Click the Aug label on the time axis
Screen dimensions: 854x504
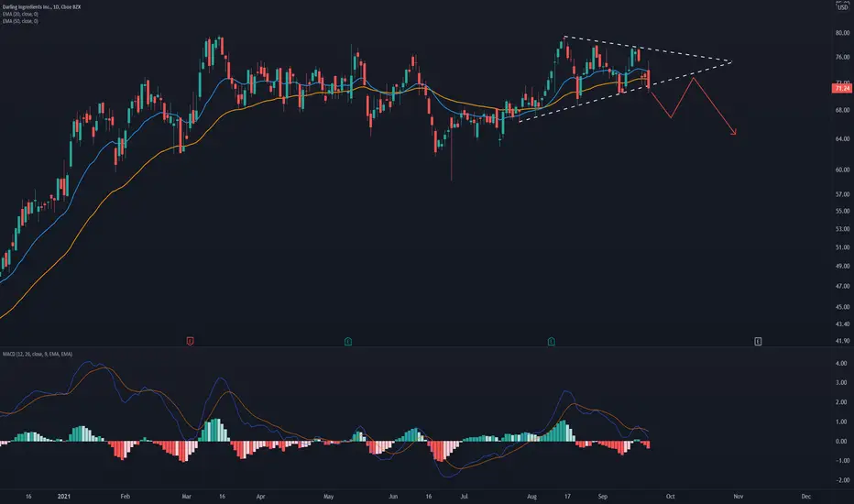tap(531, 497)
